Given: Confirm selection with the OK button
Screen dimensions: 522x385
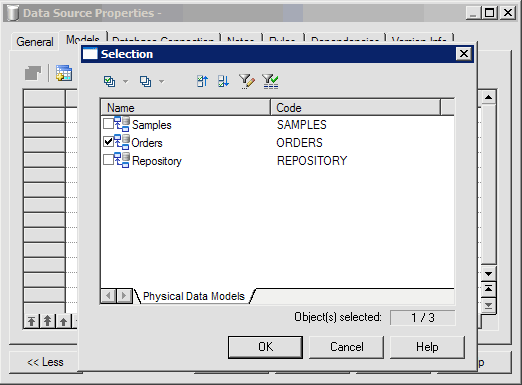Looking at the screenshot, I should (x=265, y=347).
